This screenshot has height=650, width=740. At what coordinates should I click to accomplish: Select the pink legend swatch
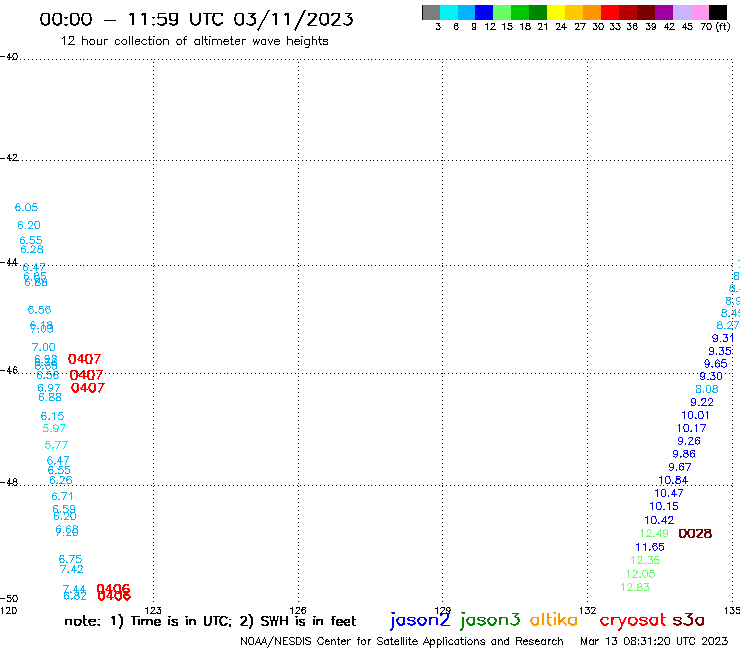coord(699,12)
